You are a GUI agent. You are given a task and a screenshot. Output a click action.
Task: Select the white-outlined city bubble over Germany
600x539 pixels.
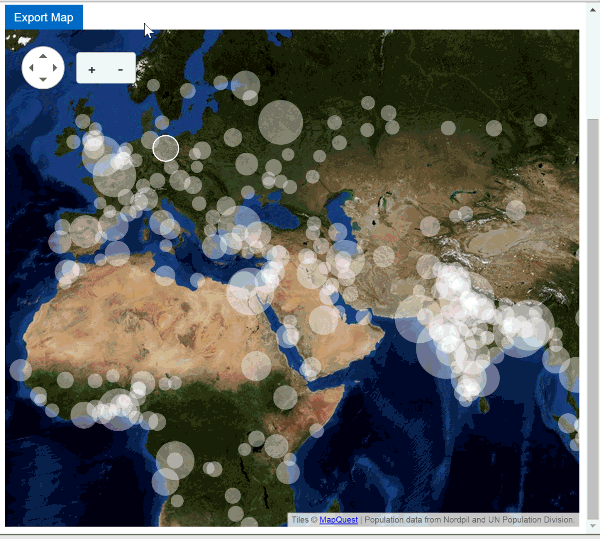(166, 148)
